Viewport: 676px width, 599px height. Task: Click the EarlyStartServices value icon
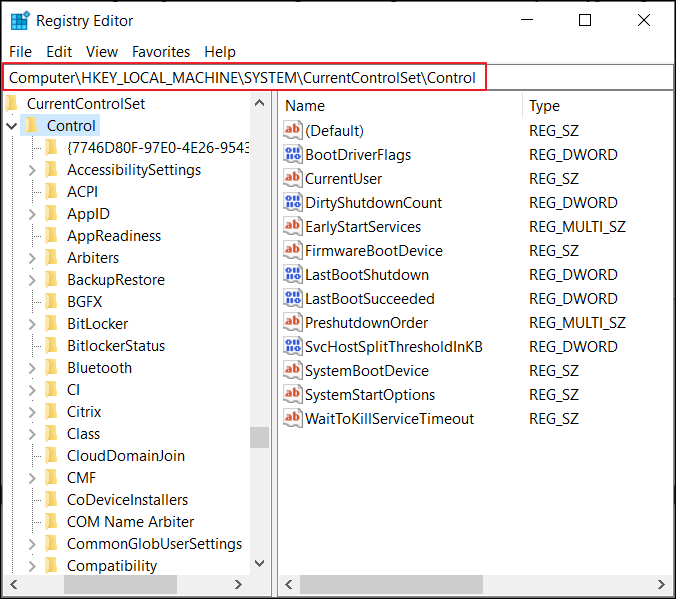tap(293, 226)
